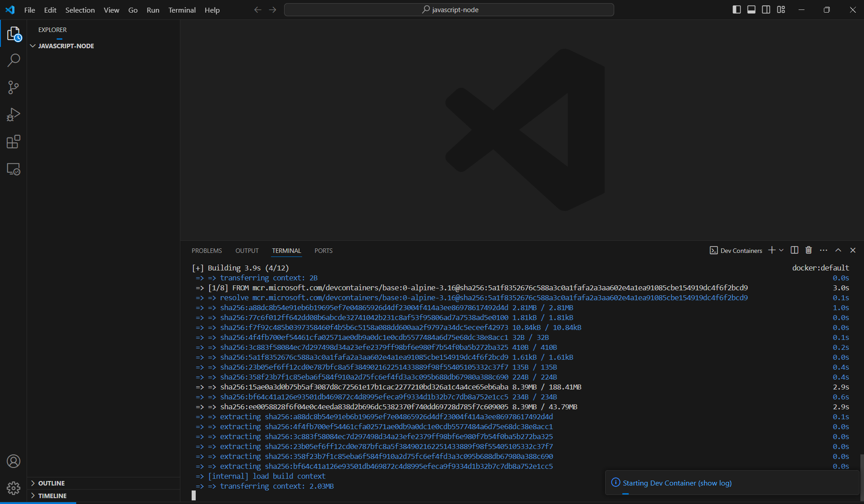Open the Terminal menu

182,9
